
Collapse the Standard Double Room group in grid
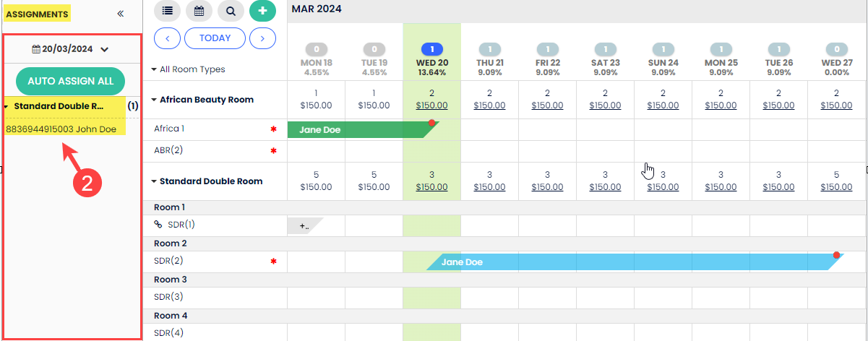point(154,181)
